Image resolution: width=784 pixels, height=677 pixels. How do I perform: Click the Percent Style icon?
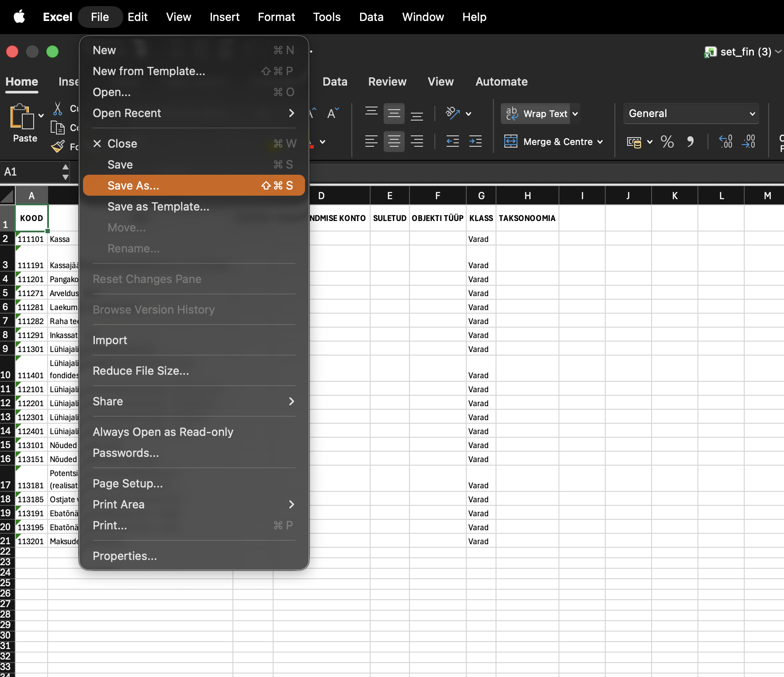667,142
